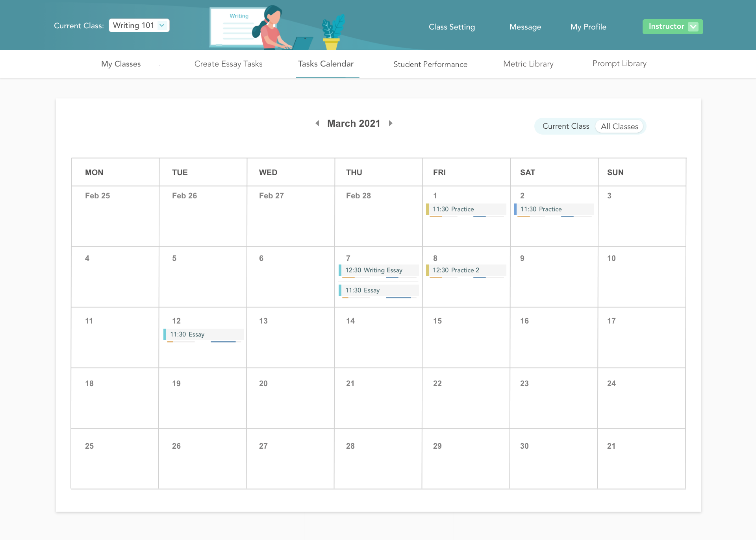Open the Student Performance tab

[x=430, y=64]
